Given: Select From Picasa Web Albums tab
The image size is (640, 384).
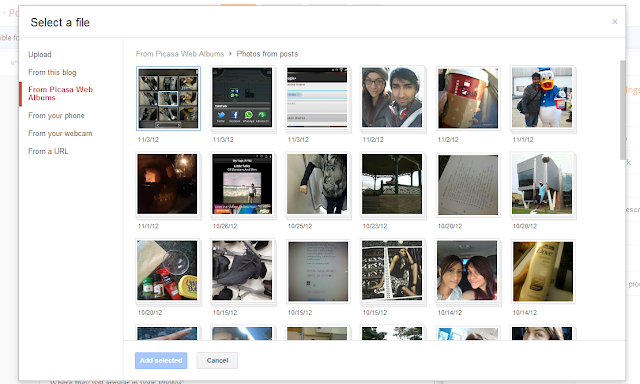Looking at the screenshot, I should tap(60, 93).
